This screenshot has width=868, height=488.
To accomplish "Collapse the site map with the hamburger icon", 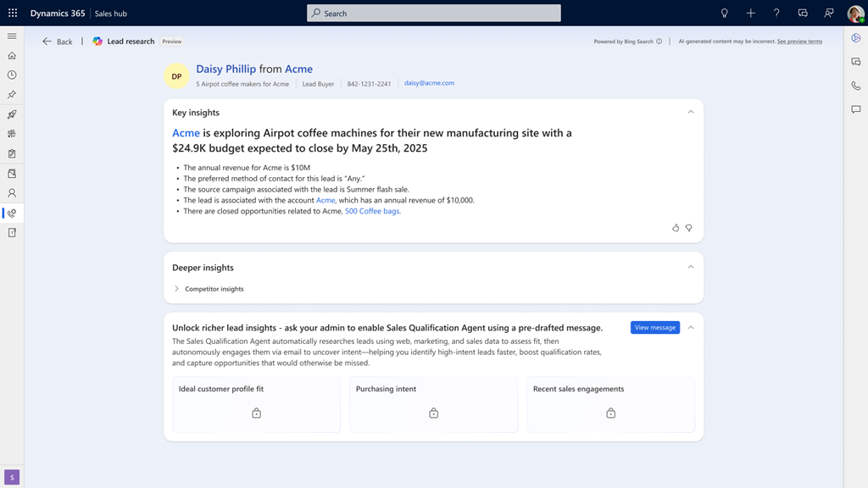I will [x=11, y=36].
